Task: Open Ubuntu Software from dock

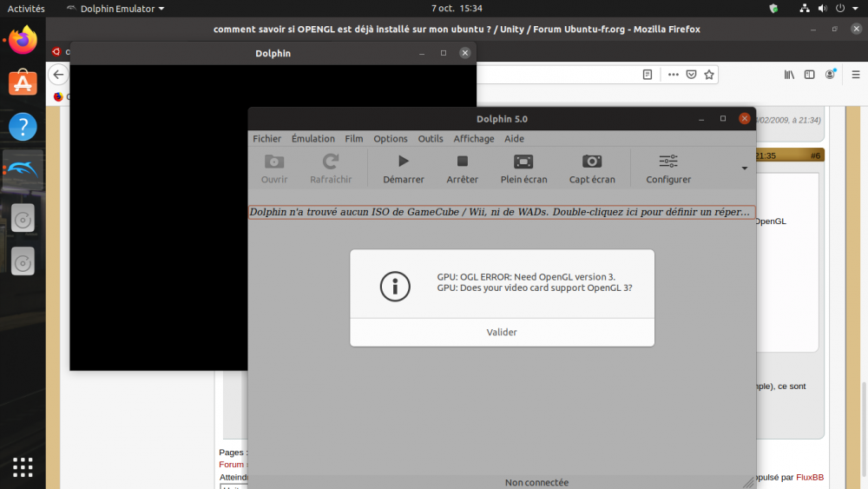Action: (x=23, y=83)
